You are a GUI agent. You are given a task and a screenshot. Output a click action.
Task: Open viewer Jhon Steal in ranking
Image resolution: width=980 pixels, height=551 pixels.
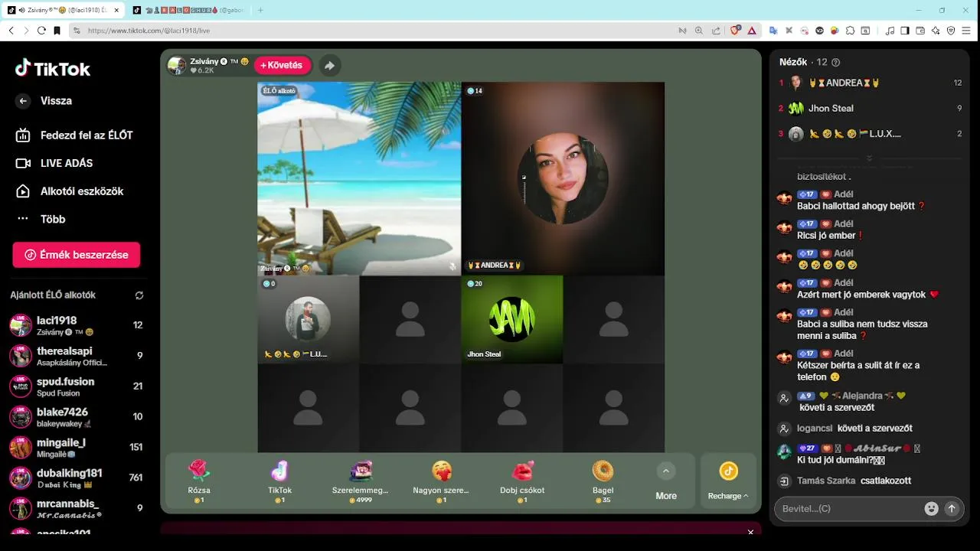click(x=871, y=109)
